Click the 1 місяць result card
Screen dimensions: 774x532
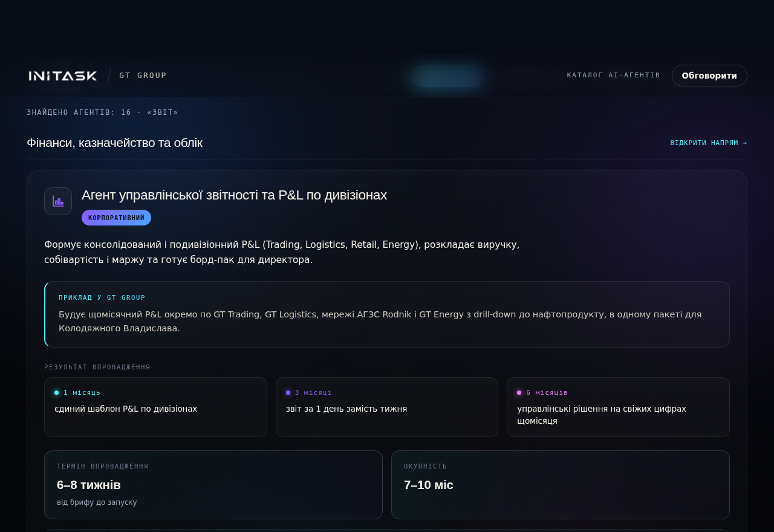(155, 407)
